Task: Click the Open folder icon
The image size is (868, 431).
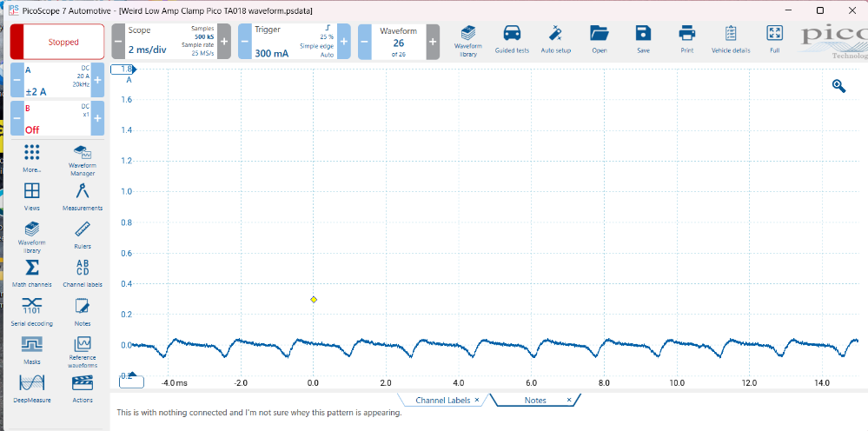Action: (x=599, y=39)
